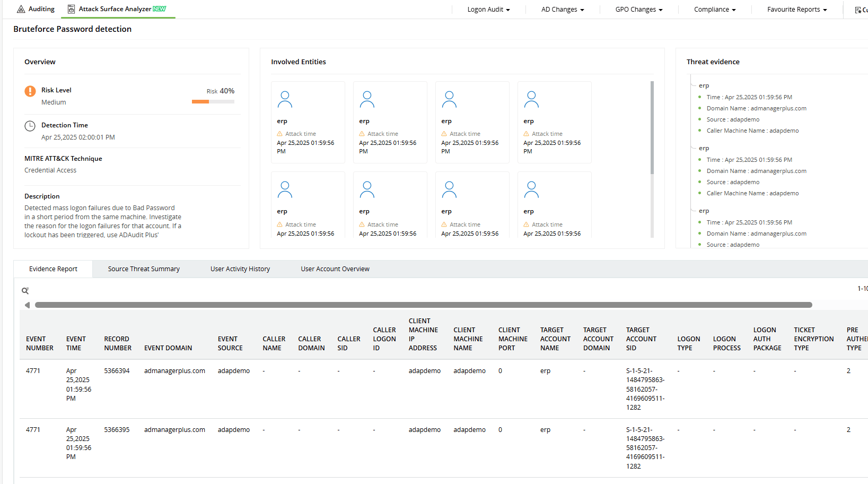This screenshot has width=868, height=484.
Task: Switch to the Source Threat Summary tab
Action: point(144,269)
